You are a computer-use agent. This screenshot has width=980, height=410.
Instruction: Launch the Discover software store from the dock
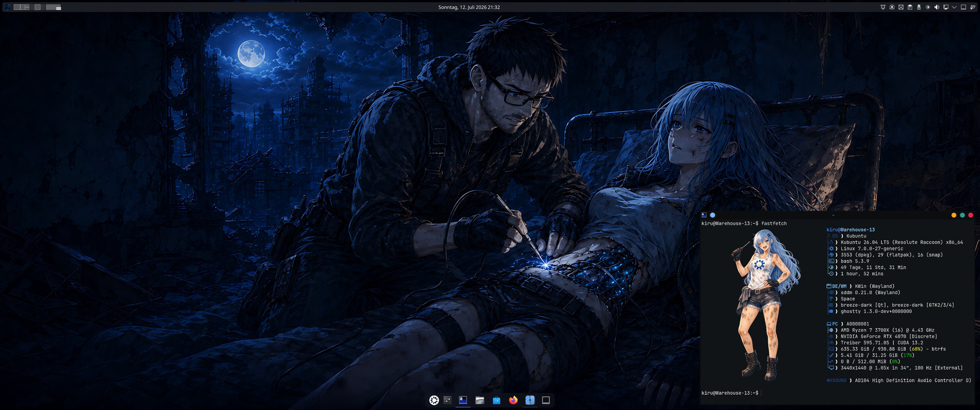click(497, 400)
